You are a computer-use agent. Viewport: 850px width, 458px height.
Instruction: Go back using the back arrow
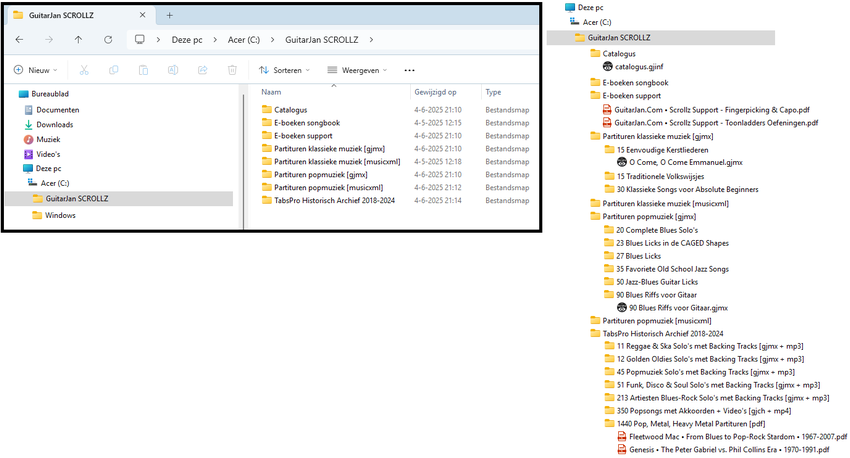point(20,40)
